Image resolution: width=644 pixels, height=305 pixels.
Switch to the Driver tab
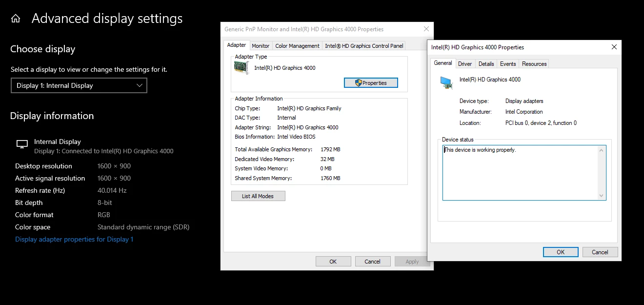click(465, 64)
